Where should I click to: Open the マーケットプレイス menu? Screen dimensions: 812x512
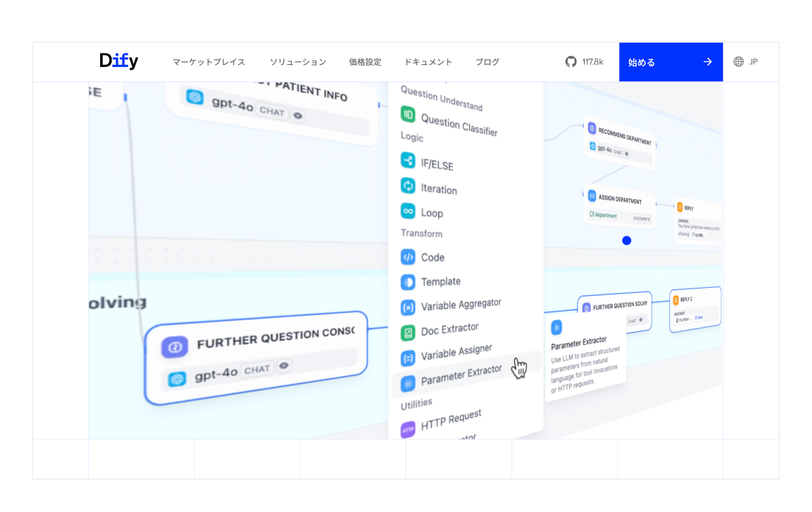point(208,62)
